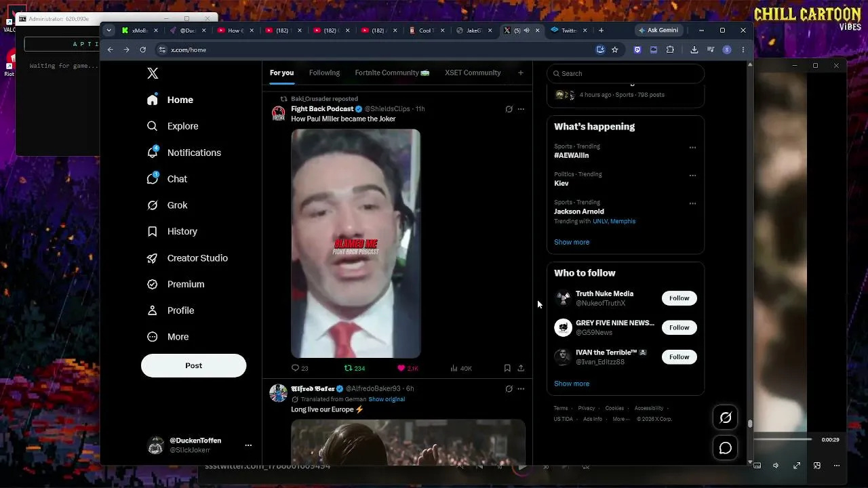
Task: Click Show original translation link
Action: coord(387,399)
